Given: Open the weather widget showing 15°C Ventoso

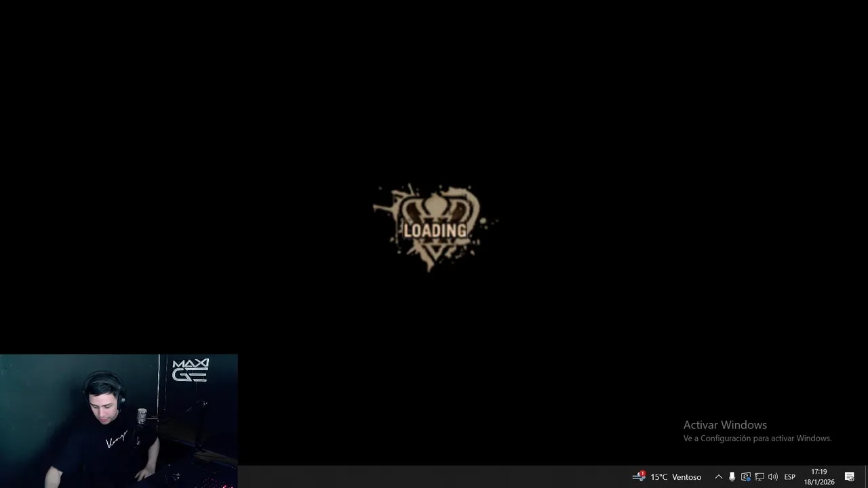Looking at the screenshot, I should pos(667,477).
